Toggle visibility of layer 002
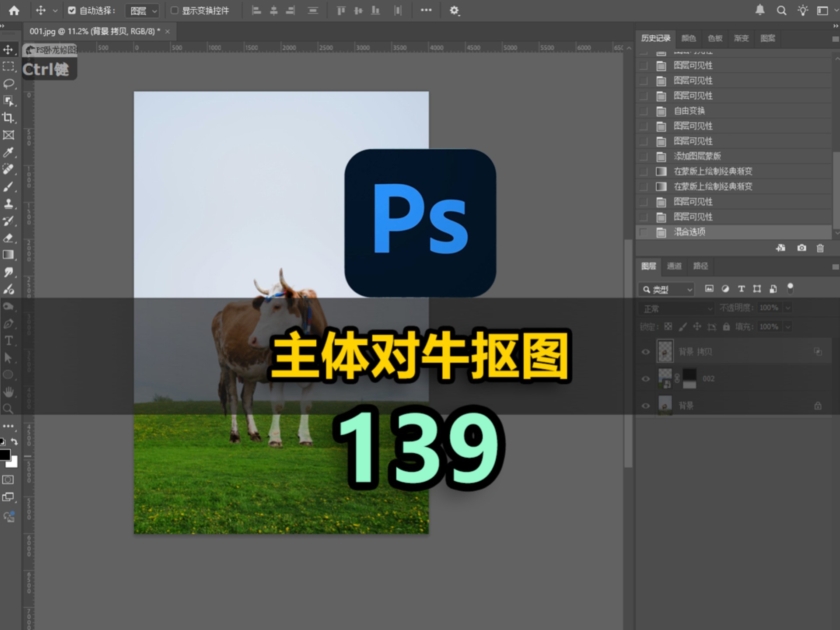840x630 pixels. (646, 379)
